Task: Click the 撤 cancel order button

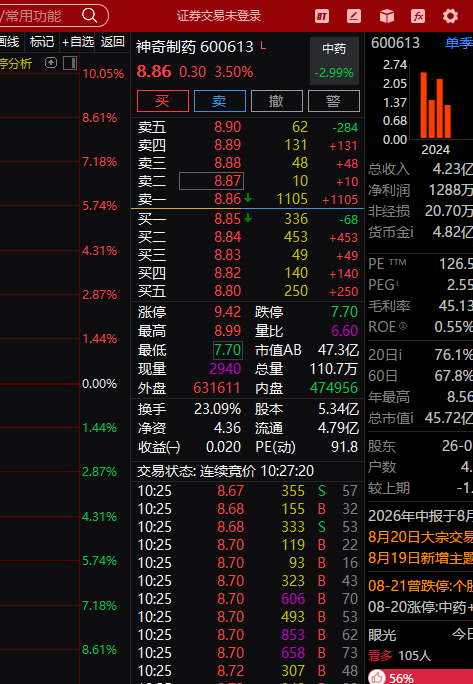Action: tap(277, 101)
